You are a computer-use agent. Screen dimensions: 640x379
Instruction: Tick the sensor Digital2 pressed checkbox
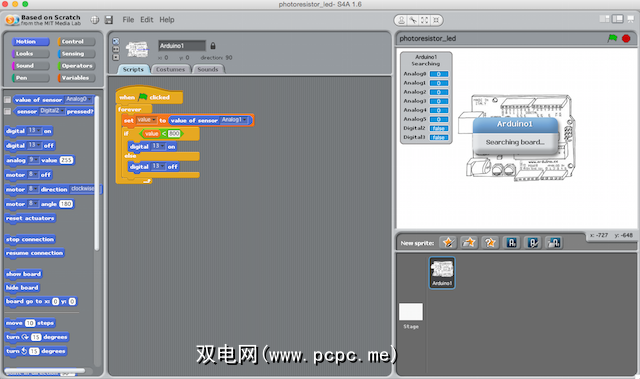[7, 111]
